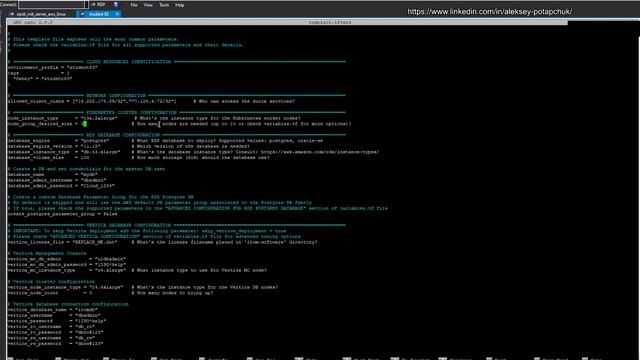
Task: Click the aws.amazon.com/rds/instance-types URL
Action: pyautogui.click(x=320, y=152)
